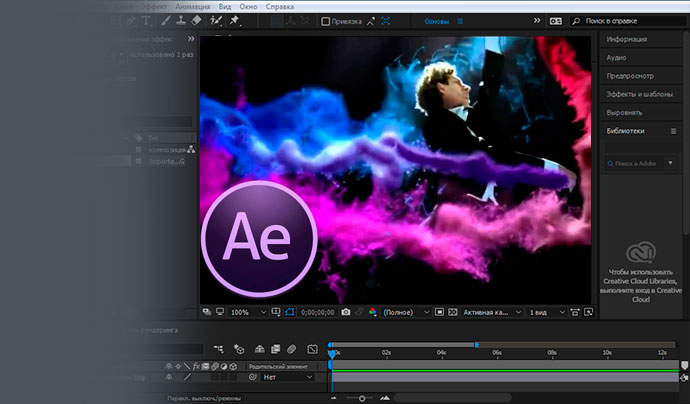The height and width of the screenshot is (404, 690).
Task: Open the 100% magnification dropdown
Action: pyautogui.click(x=249, y=312)
